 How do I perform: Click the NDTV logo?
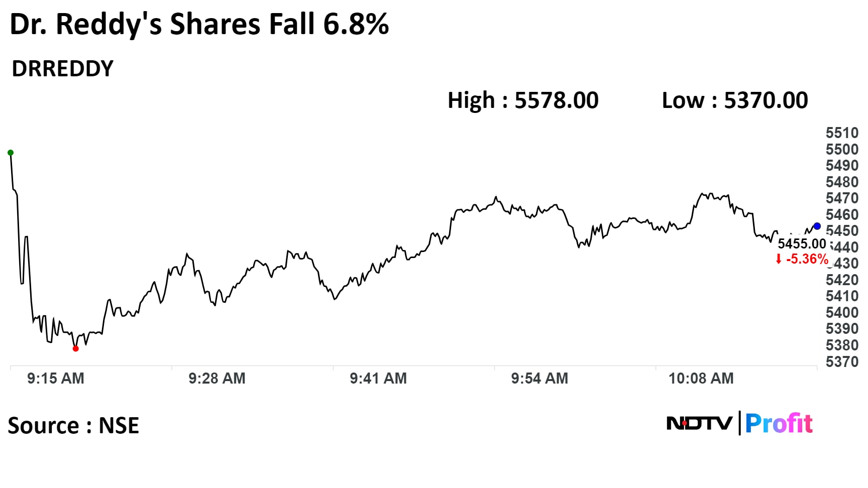(699, 423)
